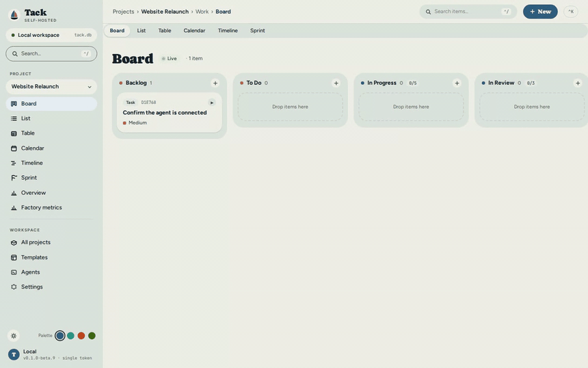Click the To Do column title
Viewport: 588px width, 368px height.
(x=254, y=83)
